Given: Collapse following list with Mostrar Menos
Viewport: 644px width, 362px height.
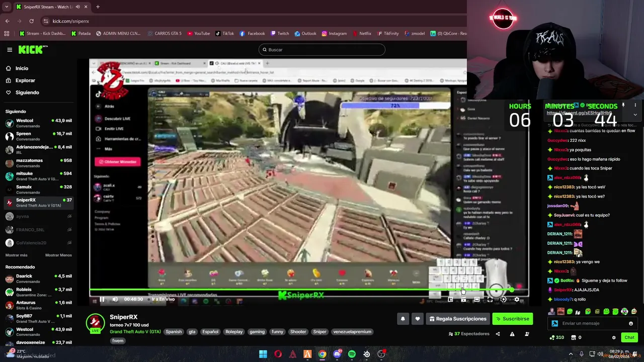Looking at the screenshot, I should pyautogui.click(x=58, y=255).
